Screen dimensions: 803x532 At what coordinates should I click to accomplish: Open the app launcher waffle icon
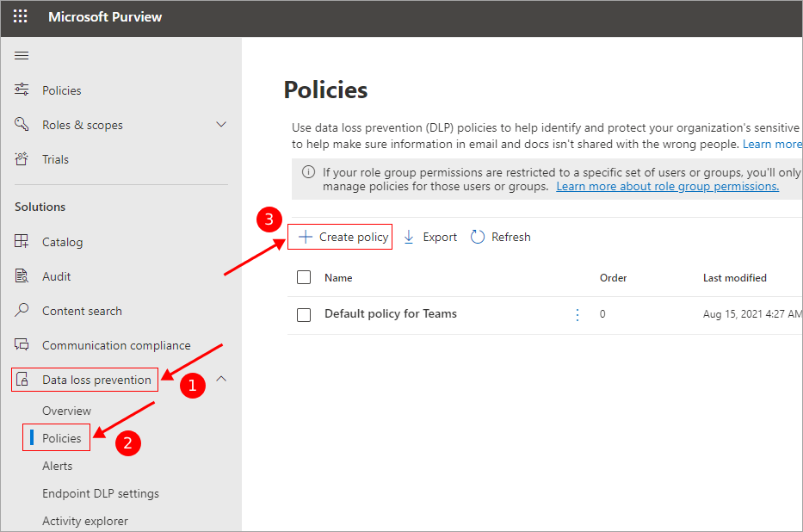tap(21, 16)
